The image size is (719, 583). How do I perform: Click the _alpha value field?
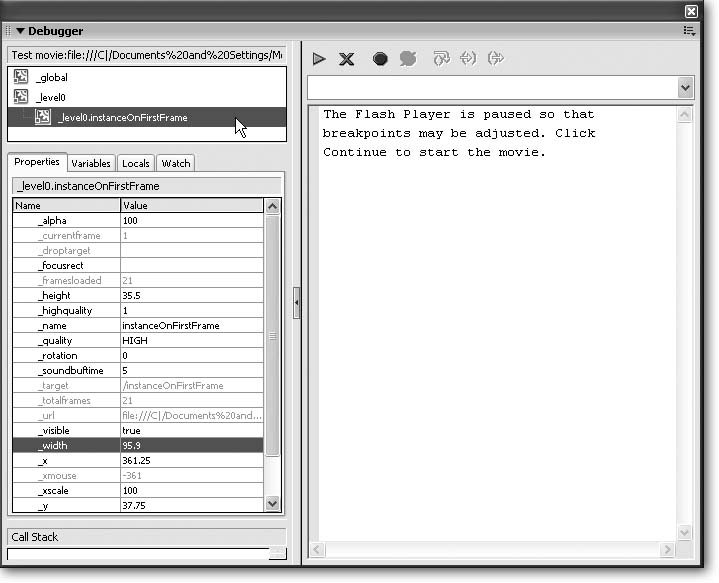190,221
